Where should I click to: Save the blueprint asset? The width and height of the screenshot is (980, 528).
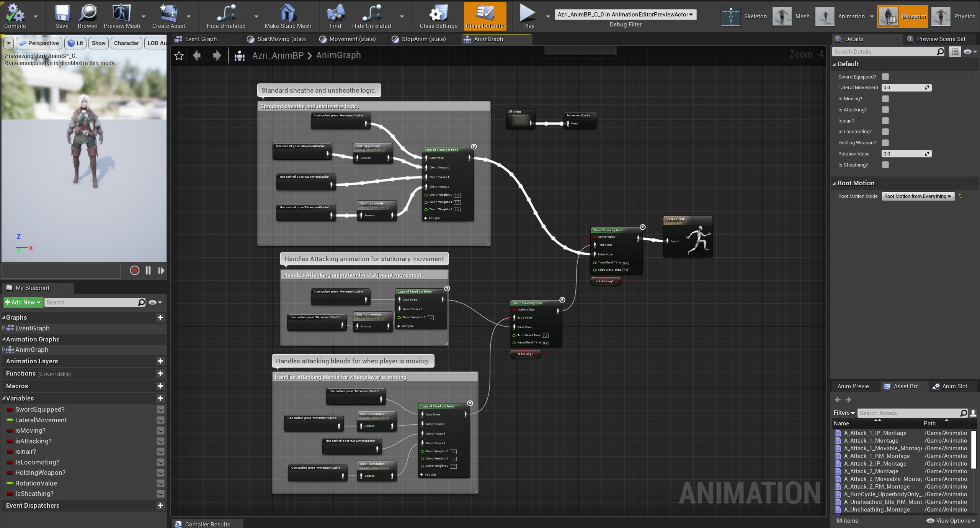coord(62,16)
